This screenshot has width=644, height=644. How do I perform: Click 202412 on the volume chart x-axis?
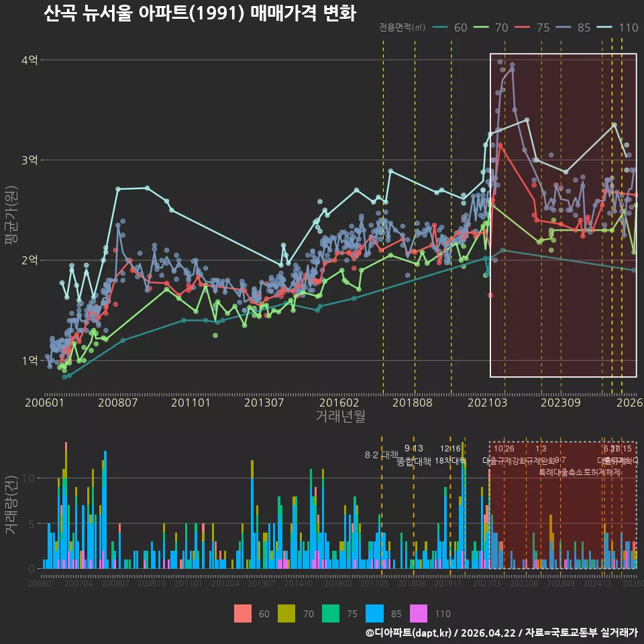click(x=597, y=583)
